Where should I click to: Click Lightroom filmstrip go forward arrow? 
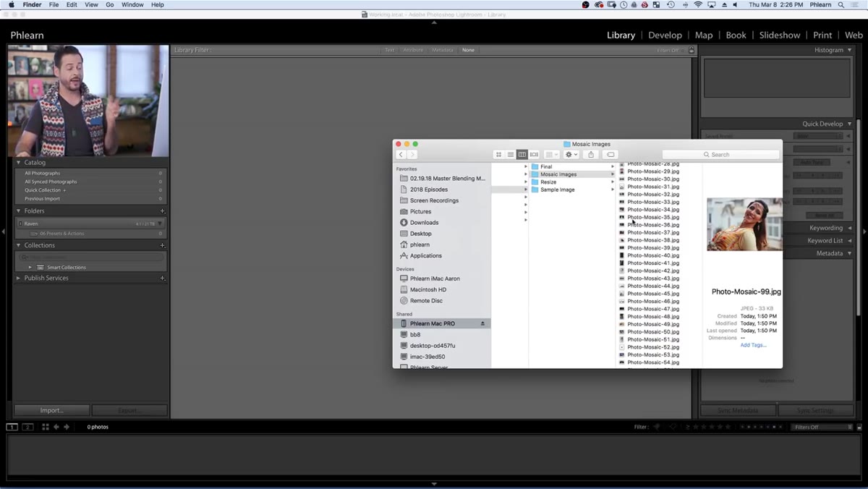67,427
